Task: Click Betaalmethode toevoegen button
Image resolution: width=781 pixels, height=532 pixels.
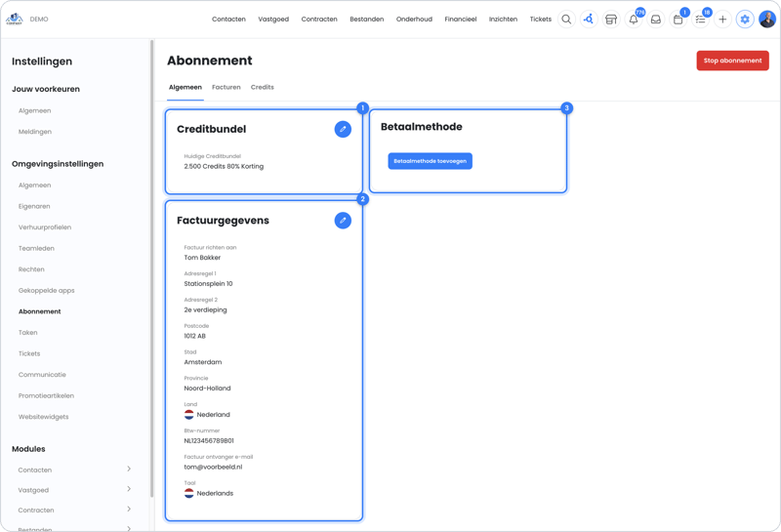Action: (430, 161)
